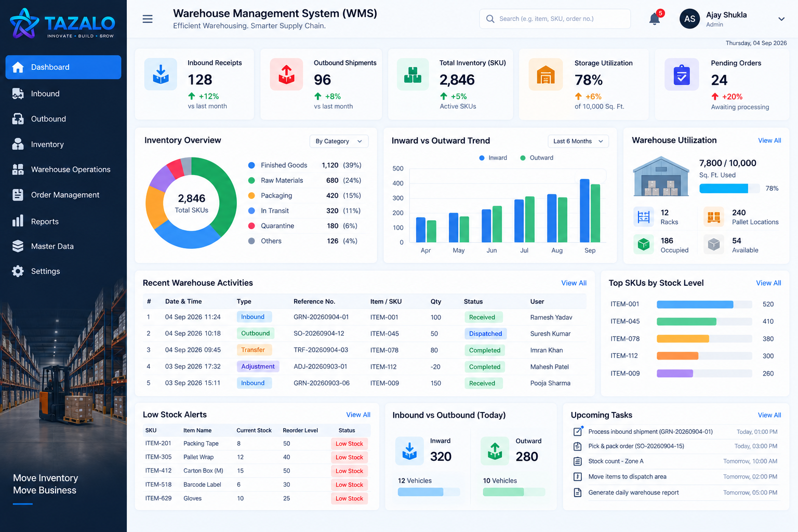798x532 pixels.
Task: Click the Outbound Shipments upload icon
Action: pyautogui.click(x=286, y=74)
